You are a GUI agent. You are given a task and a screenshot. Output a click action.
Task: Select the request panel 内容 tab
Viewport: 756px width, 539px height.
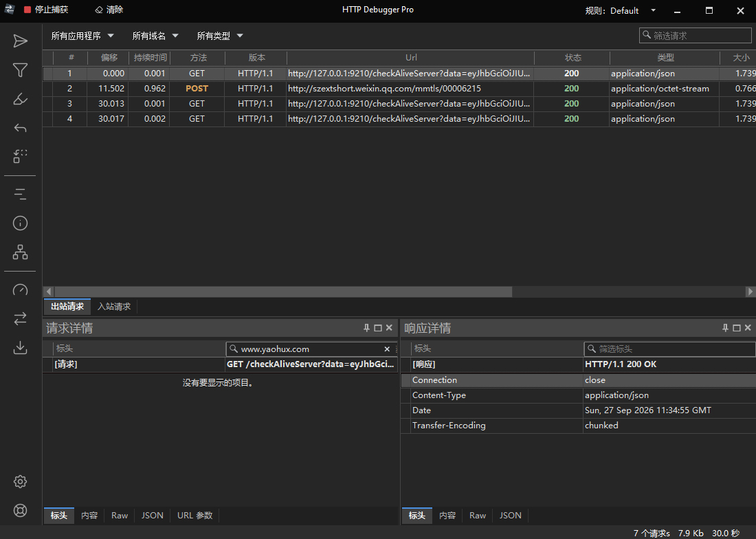pos(89,516)
